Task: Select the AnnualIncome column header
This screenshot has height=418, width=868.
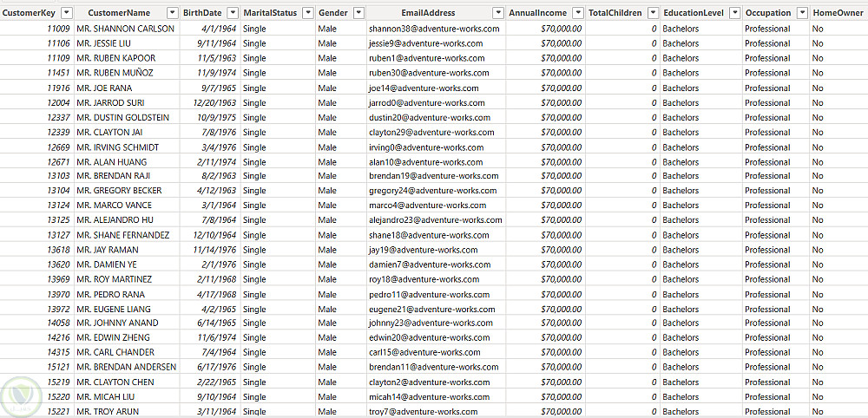Action: pos(537,13)
